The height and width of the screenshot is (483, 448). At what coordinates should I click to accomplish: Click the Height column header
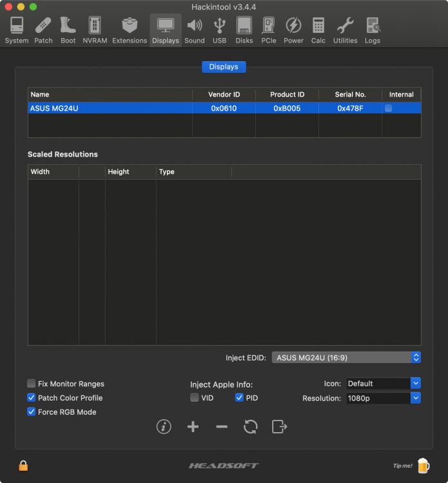pos(131,172)
